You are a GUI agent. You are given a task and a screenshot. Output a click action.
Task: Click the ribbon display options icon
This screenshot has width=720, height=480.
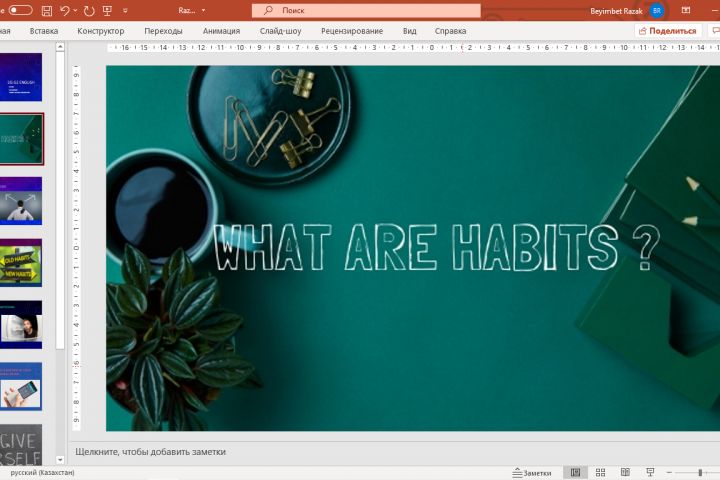(686, 10)
